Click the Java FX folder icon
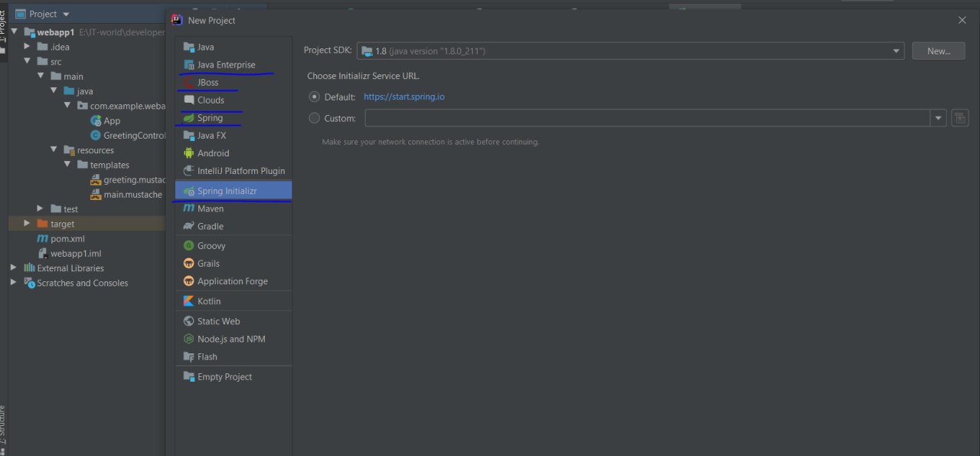Image resolution: width=980 pixels, height=456 pixels. [188, 135]
